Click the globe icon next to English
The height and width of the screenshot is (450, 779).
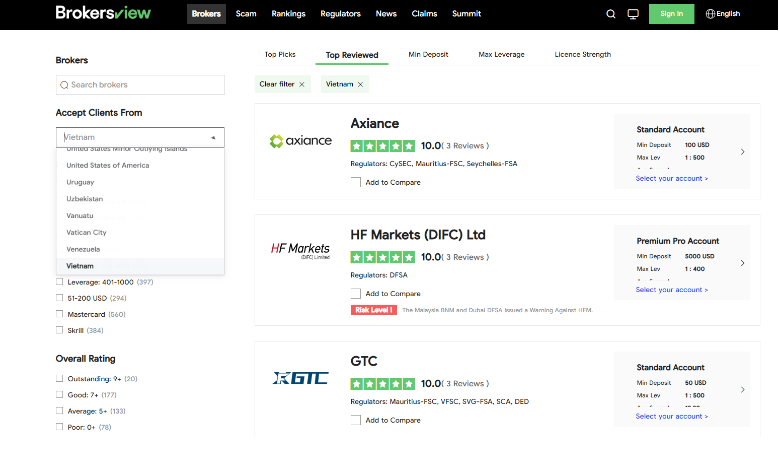click(710, 14)
